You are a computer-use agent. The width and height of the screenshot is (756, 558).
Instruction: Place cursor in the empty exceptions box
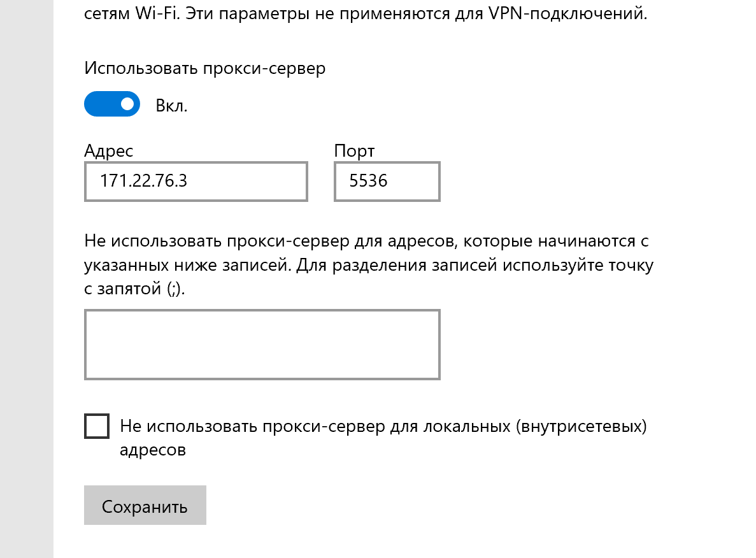(262, 344)
